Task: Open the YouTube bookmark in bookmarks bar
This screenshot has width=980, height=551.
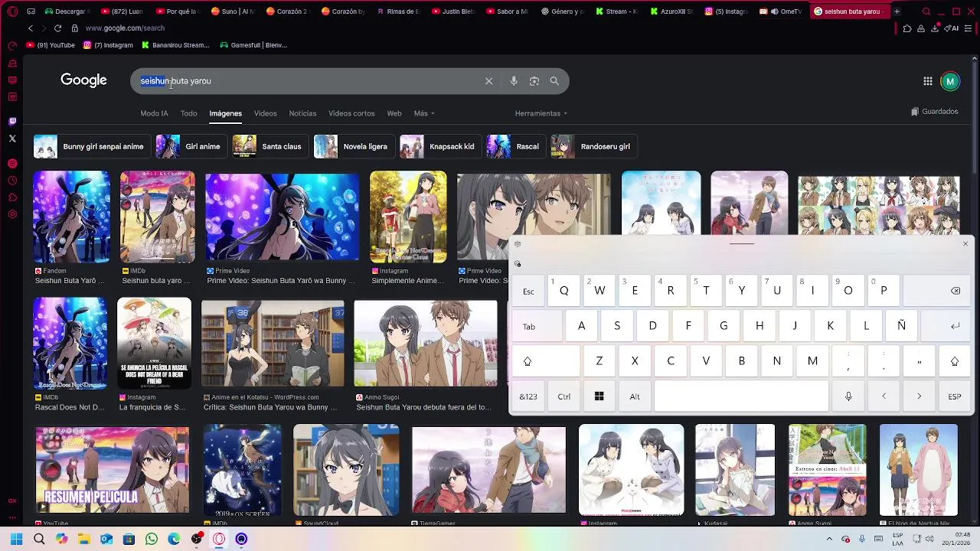Action: (50, 45)
